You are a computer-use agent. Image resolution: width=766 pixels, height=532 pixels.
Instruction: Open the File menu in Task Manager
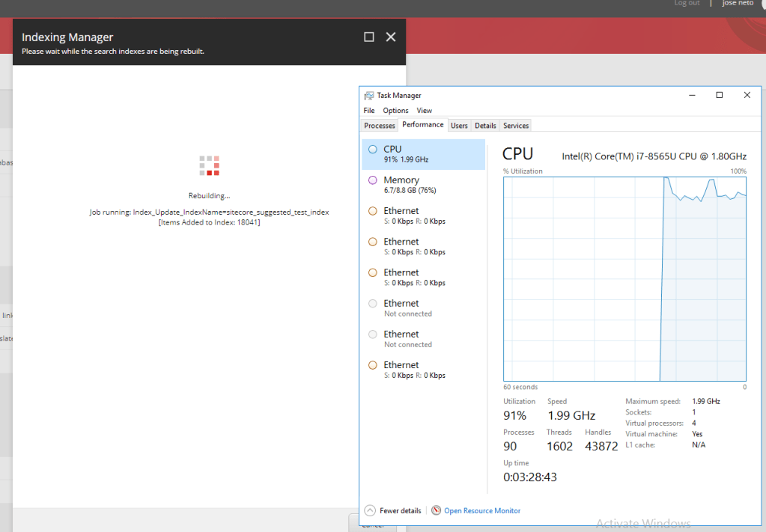pyautogui.click(x=369, y=111)
